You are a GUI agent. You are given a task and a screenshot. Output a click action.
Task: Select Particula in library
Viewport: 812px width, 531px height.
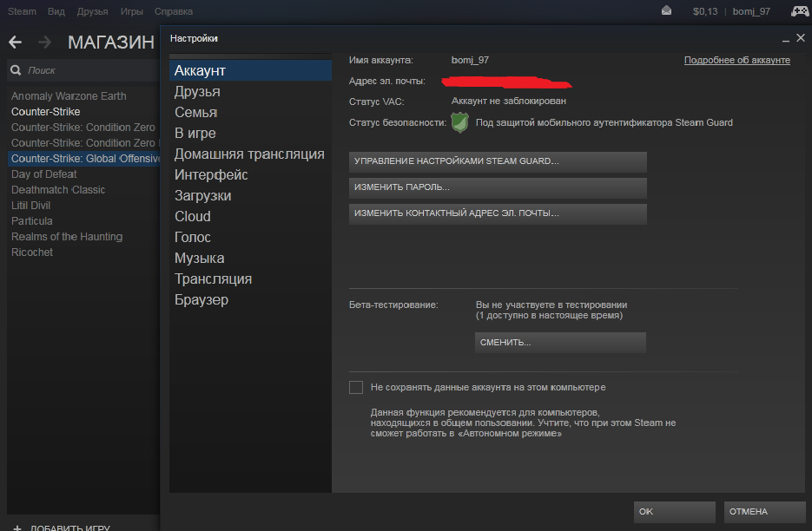point(31,221)
